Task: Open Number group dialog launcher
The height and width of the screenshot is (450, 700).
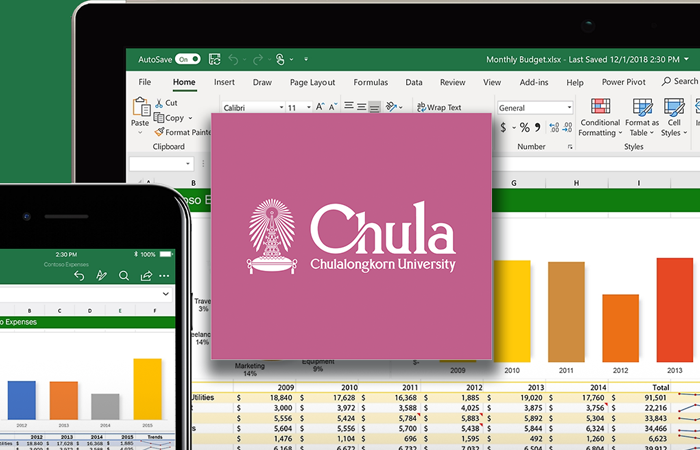Action: point(570,147)
